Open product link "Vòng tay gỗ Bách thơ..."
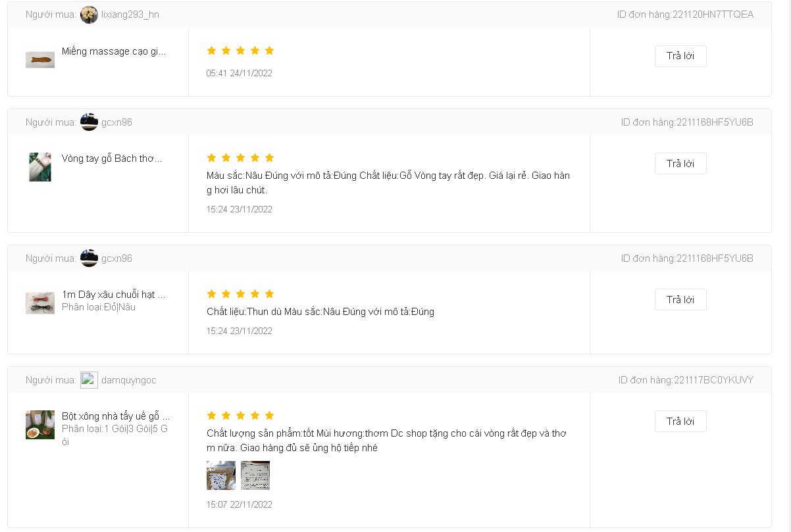Screen dimensions: 791x532 point(112,158)
